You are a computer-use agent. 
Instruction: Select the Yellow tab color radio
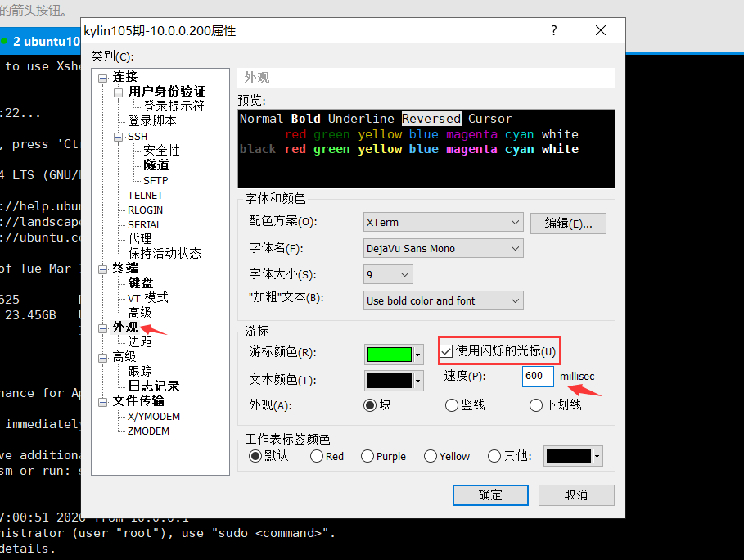coord(431,456)
